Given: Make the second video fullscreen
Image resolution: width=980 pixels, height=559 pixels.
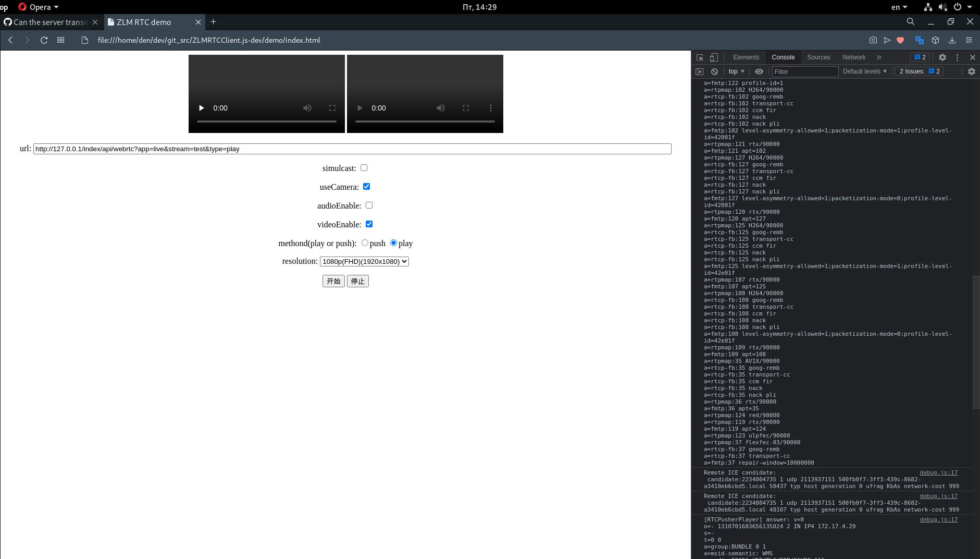Looking at the screenshot, I should click(466, 108).
